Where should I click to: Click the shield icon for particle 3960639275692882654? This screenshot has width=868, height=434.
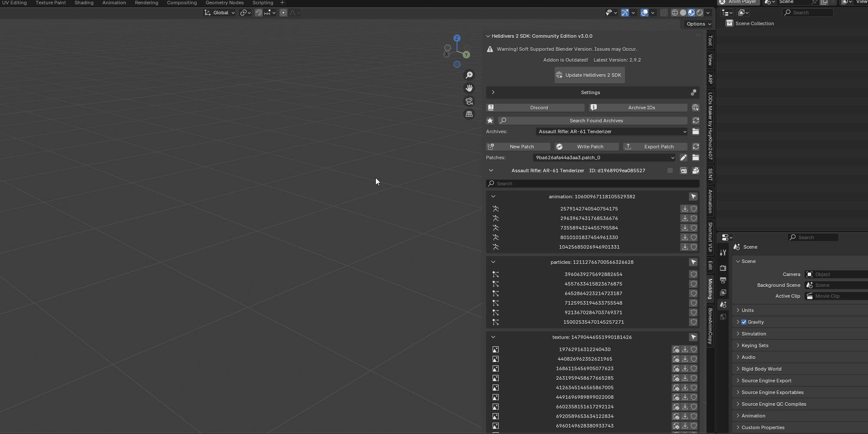point(694,274)
